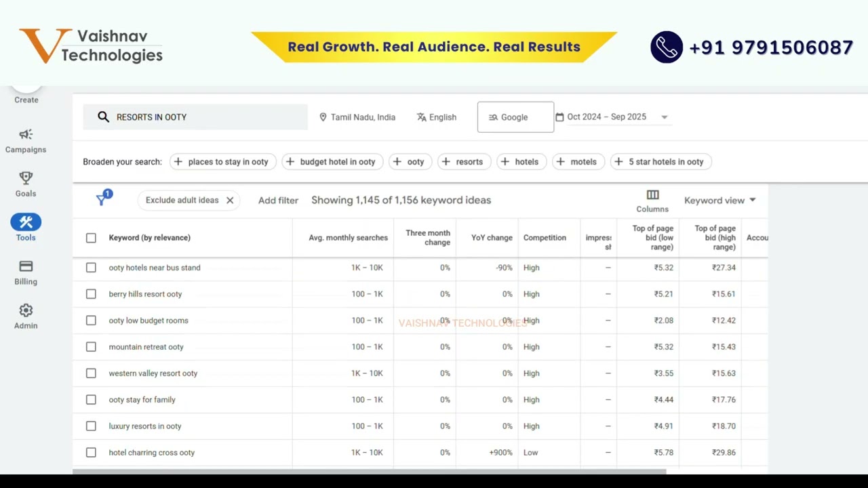Click the Create button label
The image size is (868, 488).
tap(26, 100)
